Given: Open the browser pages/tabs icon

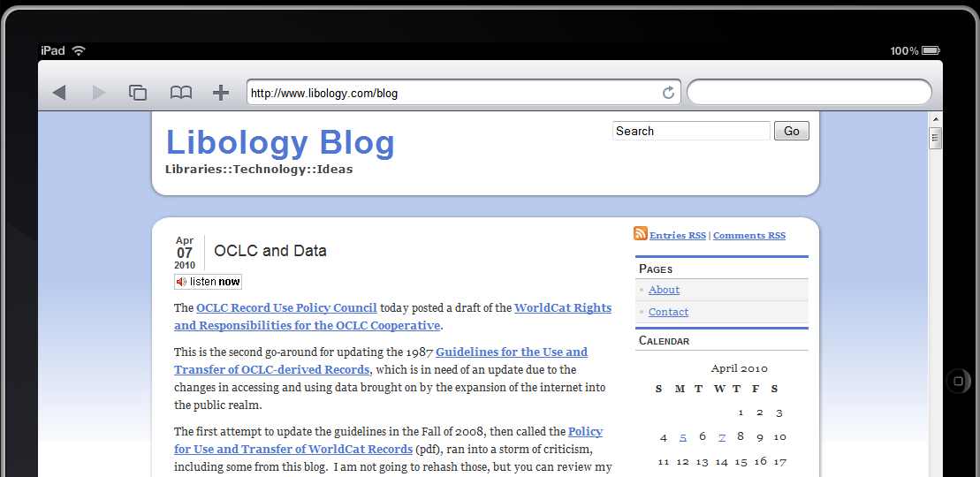Looking at the screenshot, I should (138, 93).
